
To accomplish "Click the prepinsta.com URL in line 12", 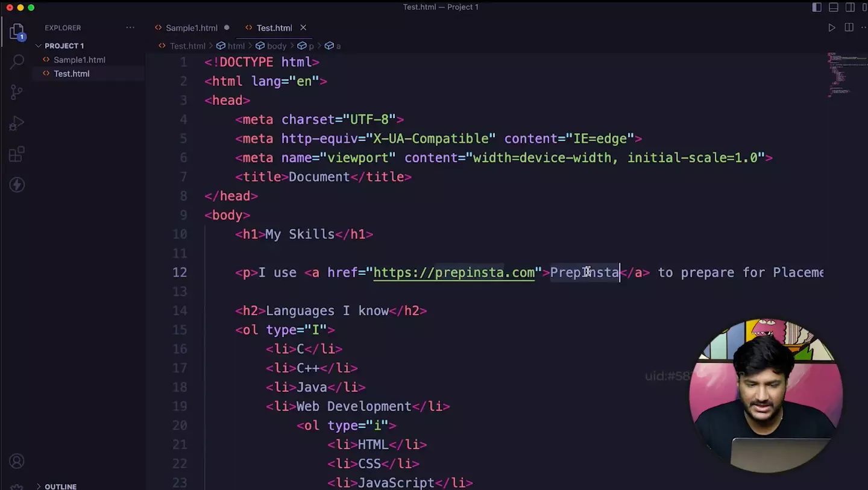I will tap(454, 272).
